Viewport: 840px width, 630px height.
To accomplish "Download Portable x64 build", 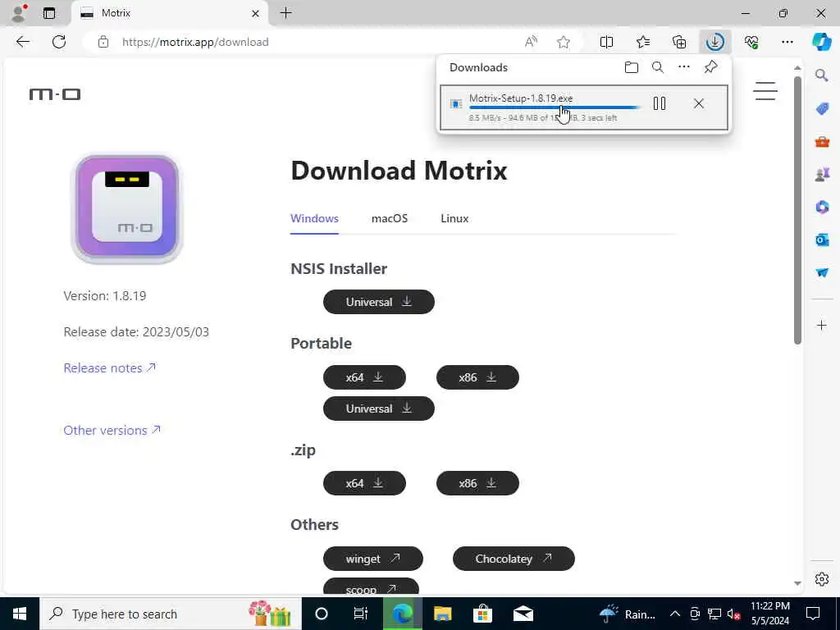I will pyautogui.click(x=364, y=377).
